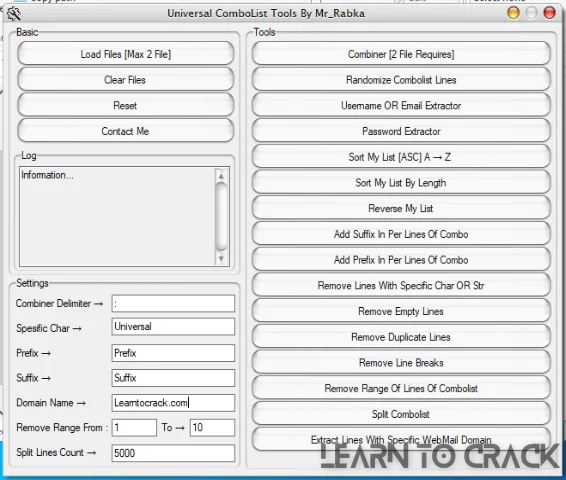Click the Split Lines Count label

click(56, 453)
